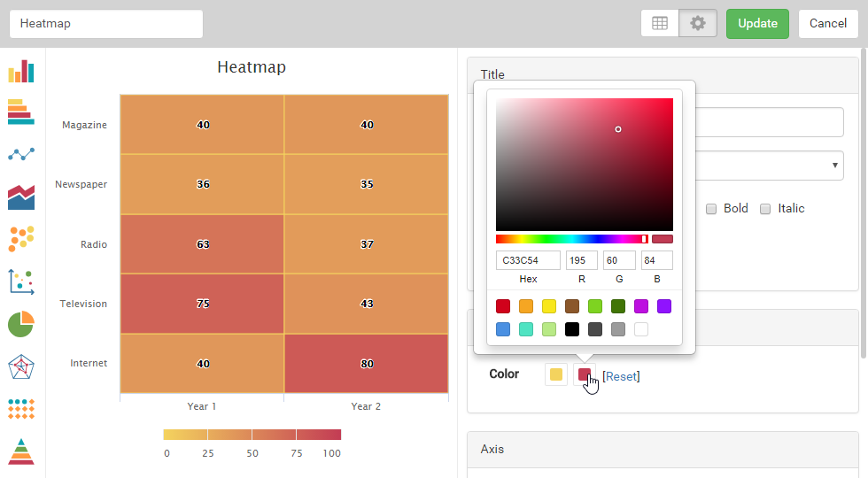The image size is (868, 478).
Task: Select the area chart icon
Action: point(21,197)
